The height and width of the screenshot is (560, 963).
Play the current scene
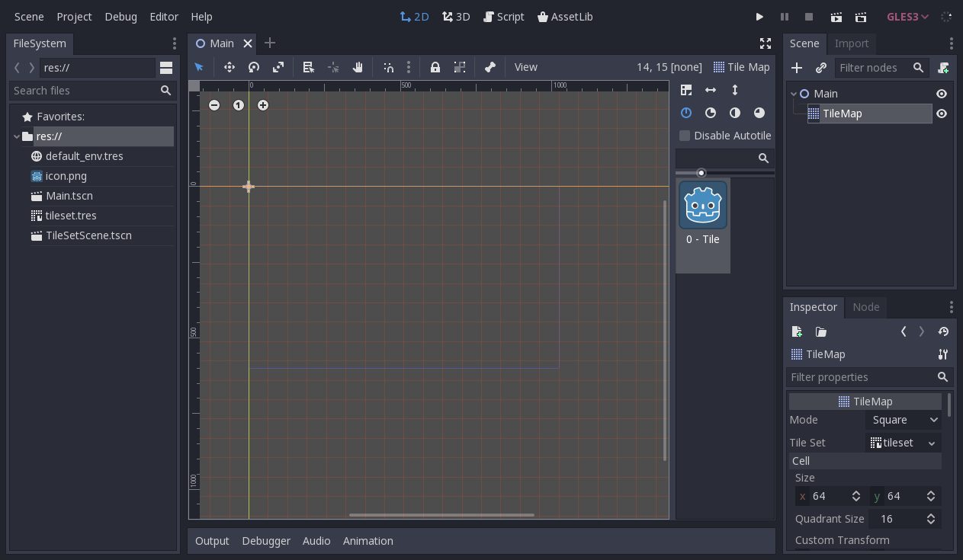pyautogui.click(x=836, y=17)
